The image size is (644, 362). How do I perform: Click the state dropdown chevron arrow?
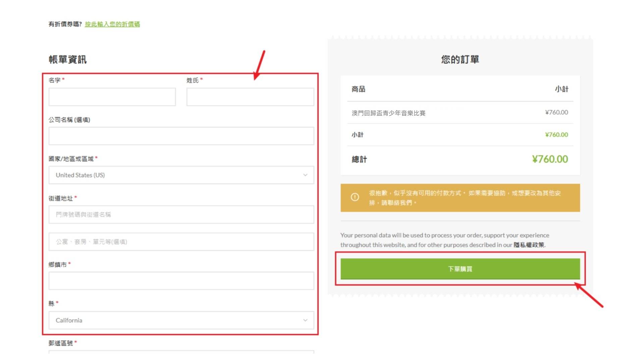(x=305, y=320)
